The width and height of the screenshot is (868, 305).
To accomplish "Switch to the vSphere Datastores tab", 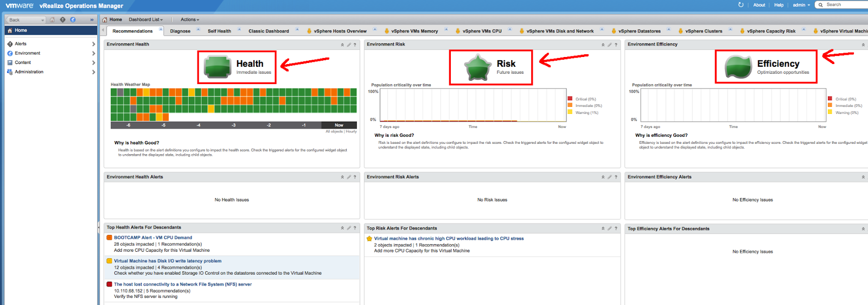I will pos(639,31).
